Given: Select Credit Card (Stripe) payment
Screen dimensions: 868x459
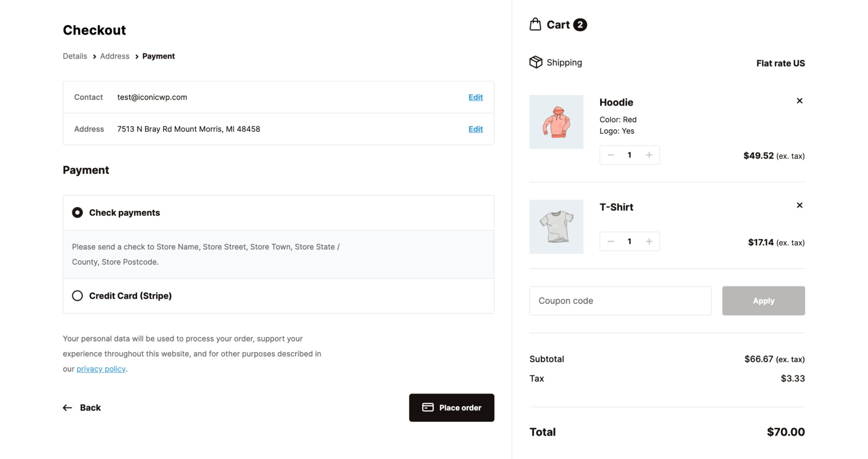Looking at the screenshot, I should [77, 296].
